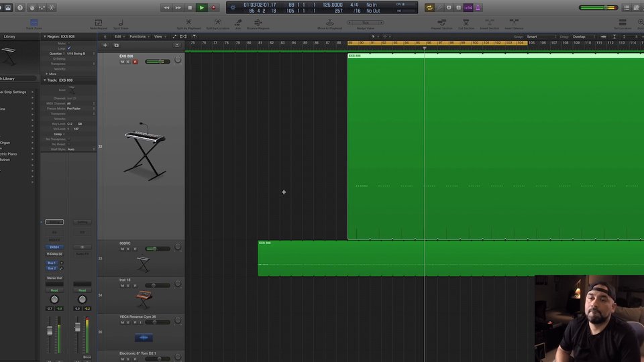The width and height of the screenshot is (644, 362).
Task: Click the tempo value 125.0000
Action: click(332, 5)
